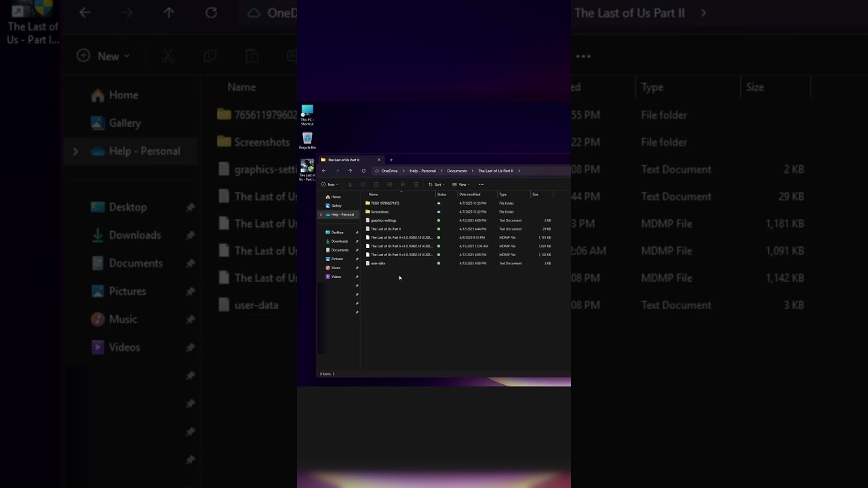Sort by the Type column header
This screenshot has width=868, height=488.
(503, 195)
